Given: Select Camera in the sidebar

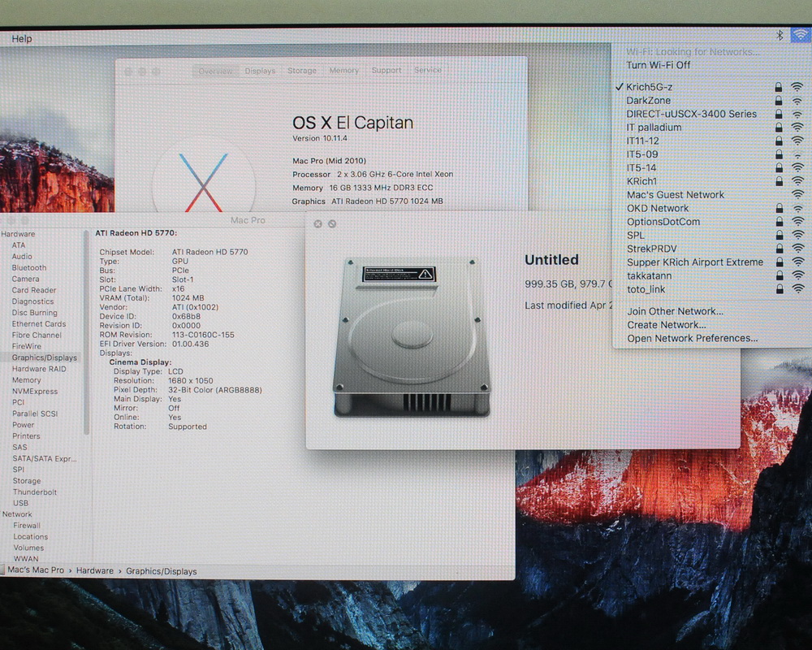Looking at the screenshot, I should (25, 279).
